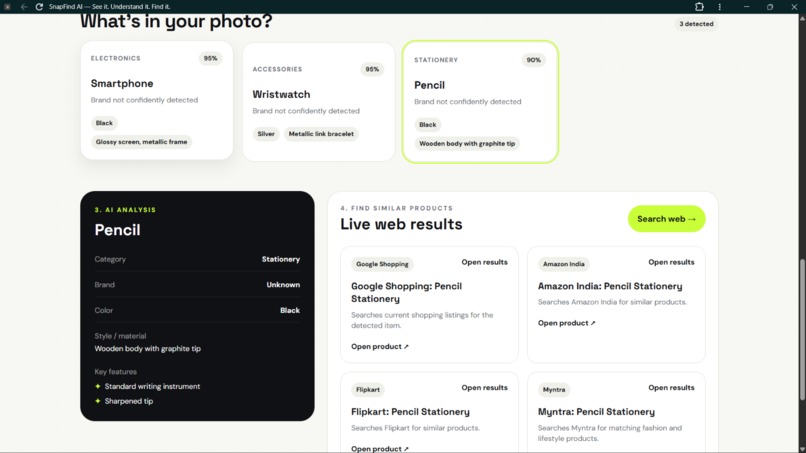Click the Stationery category value

281,259
